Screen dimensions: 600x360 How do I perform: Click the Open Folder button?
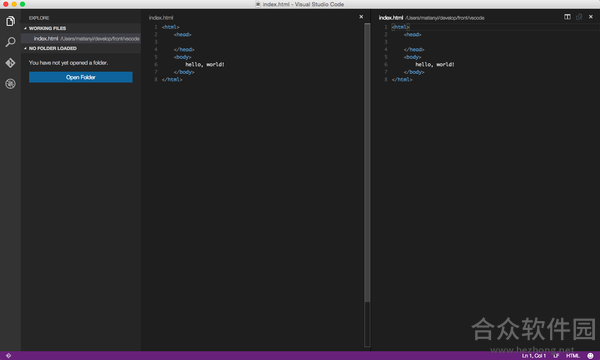pos(81,77)
